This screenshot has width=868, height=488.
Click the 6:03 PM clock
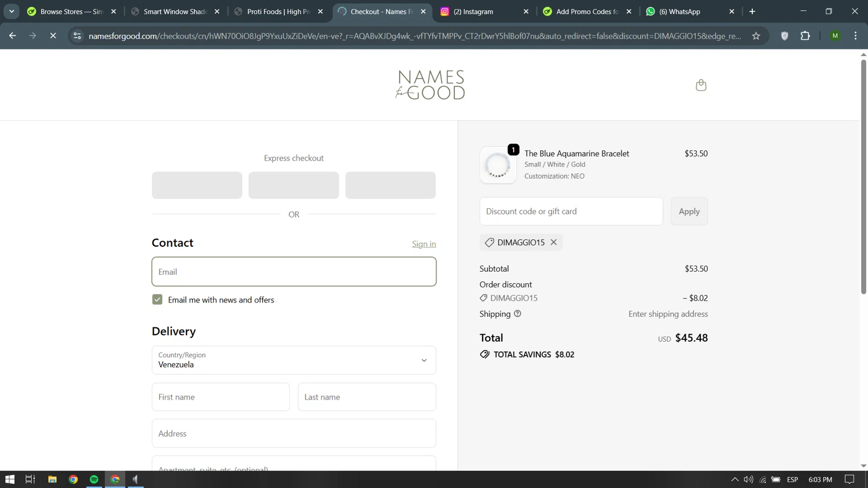coord(820,479)
